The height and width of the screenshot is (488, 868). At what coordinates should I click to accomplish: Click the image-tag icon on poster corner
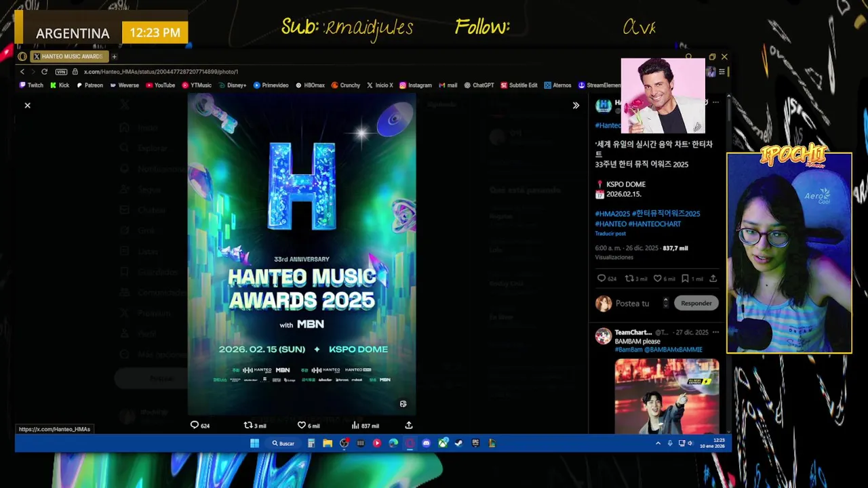tap(403, 404)
